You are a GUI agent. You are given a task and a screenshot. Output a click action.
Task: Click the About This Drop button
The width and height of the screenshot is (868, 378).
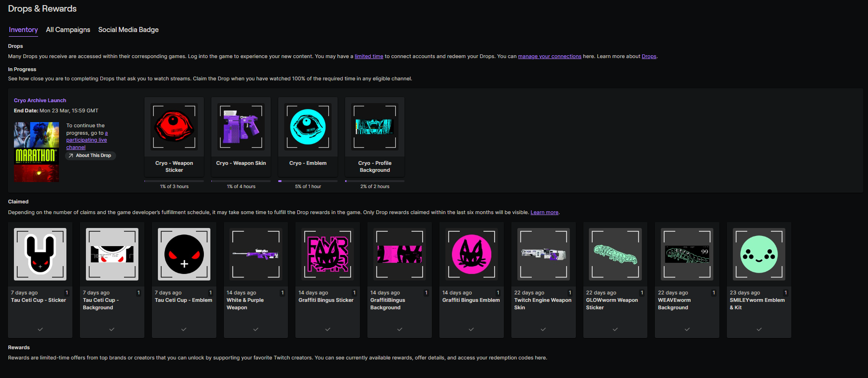91,156
